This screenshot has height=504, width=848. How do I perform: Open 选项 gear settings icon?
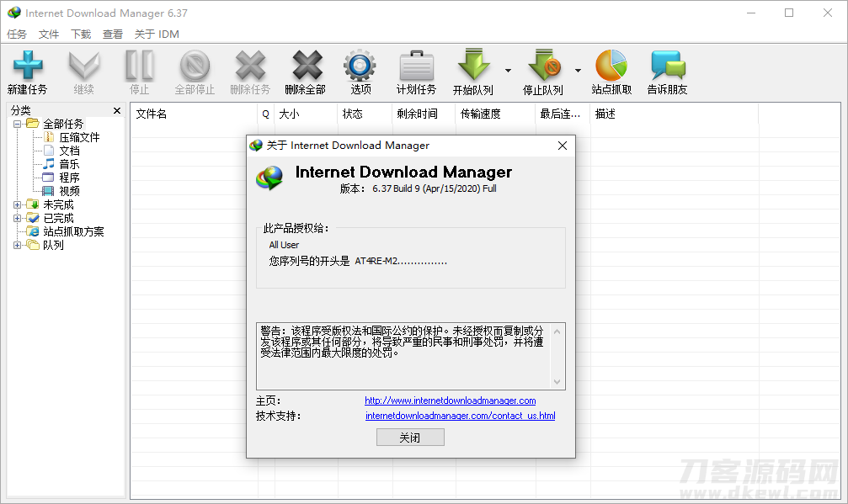coord(360,66)
